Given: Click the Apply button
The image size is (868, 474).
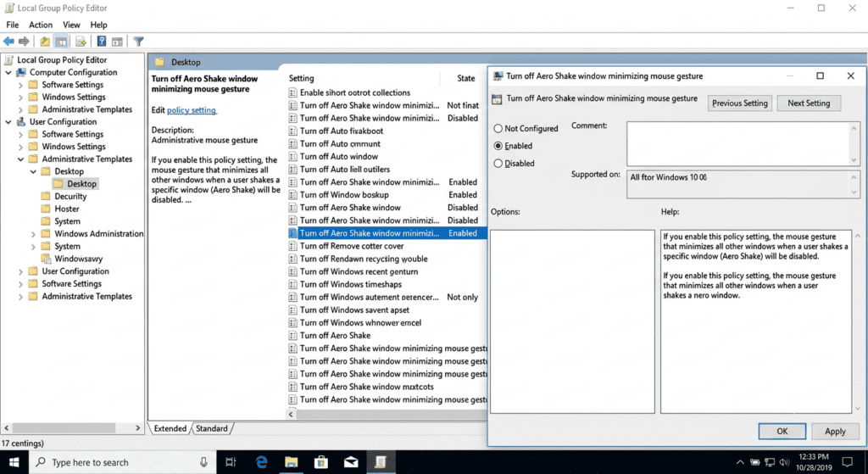Looking at the screenshot, I should tap(835, 432).
